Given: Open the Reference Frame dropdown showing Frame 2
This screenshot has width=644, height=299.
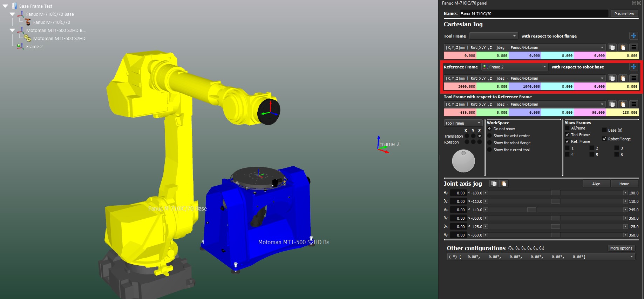Looking at the screenshot, I should coord(514,67).
